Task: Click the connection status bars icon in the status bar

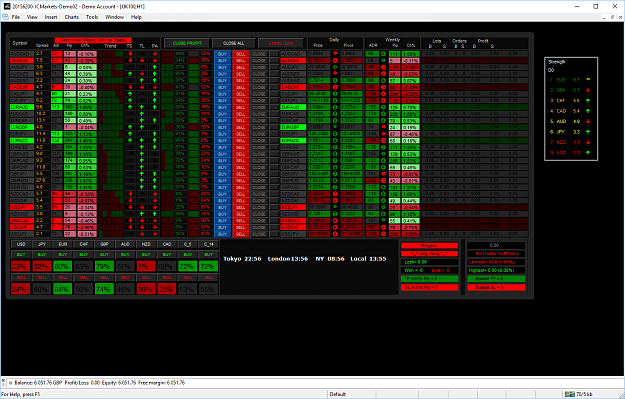Action: 570,394
